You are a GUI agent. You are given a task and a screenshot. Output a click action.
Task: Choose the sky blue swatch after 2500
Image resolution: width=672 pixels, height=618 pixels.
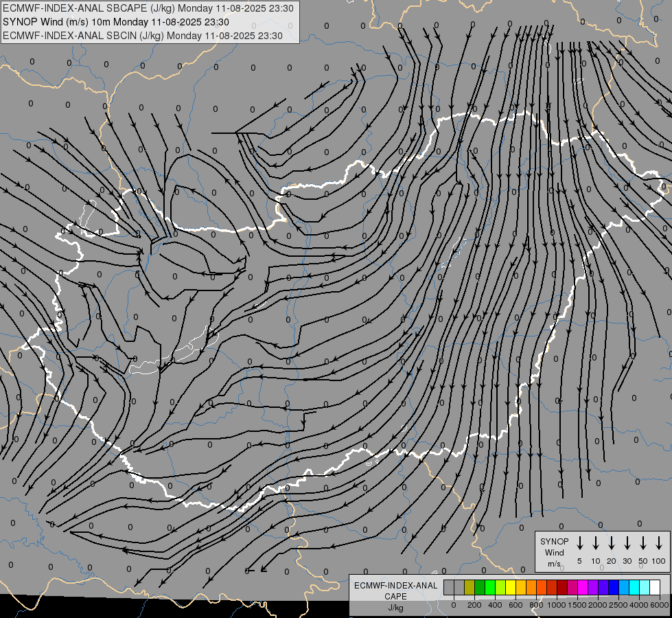pos(625,587)
